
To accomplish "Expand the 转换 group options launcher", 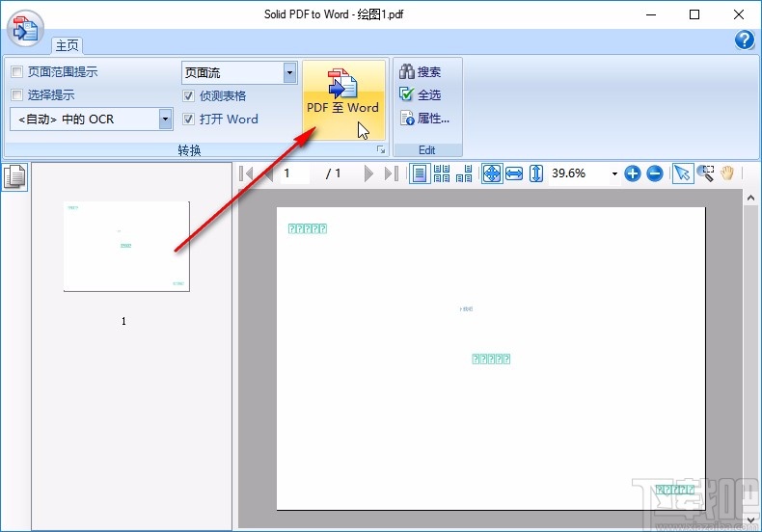I will [x=380, y=150].
